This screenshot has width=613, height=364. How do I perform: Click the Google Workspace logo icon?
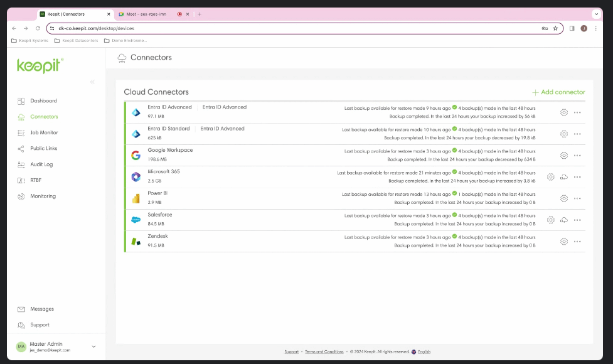(136, 156)
